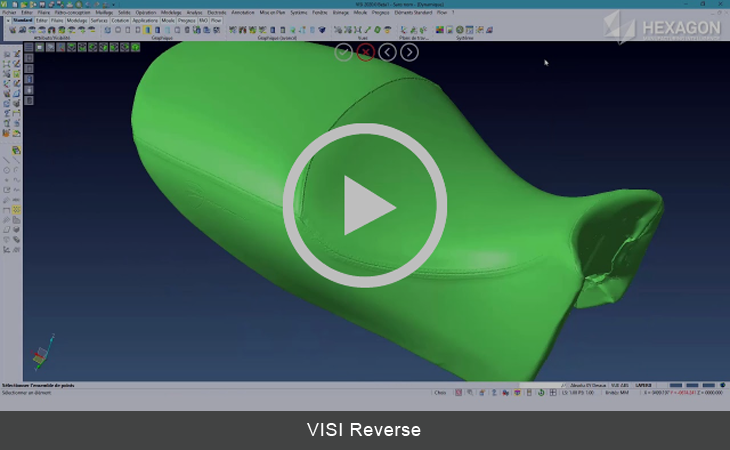The width and height of the screenshot is (730, 450).
Task: Click the last green cube in viewport toolbar
Action: click(135, 47)
